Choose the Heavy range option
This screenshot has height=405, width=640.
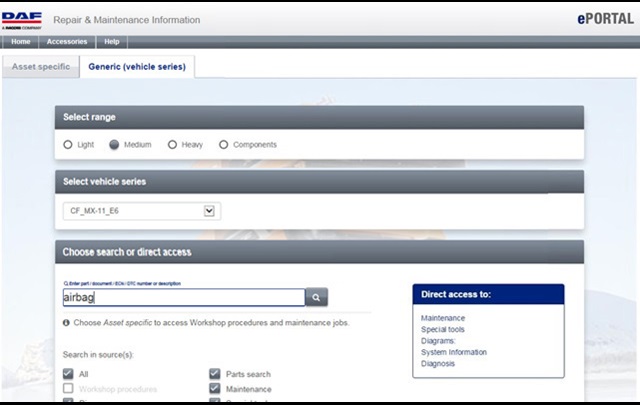coord(172,145)
